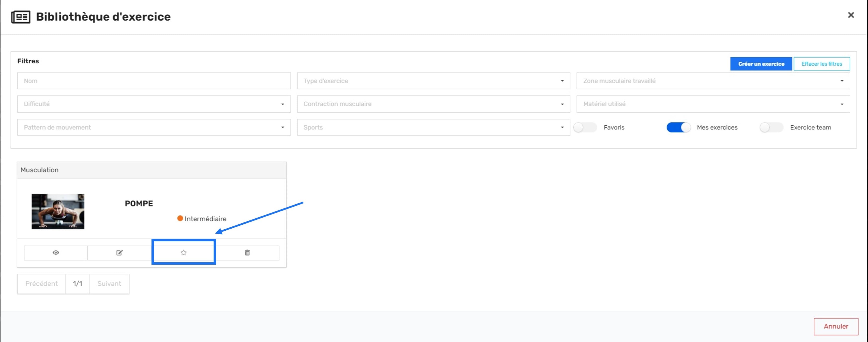Image resolution: width=868 pixels, height=342 pixels.
Task: Expand the Sports dropdown
Action: tap(433, 128)
